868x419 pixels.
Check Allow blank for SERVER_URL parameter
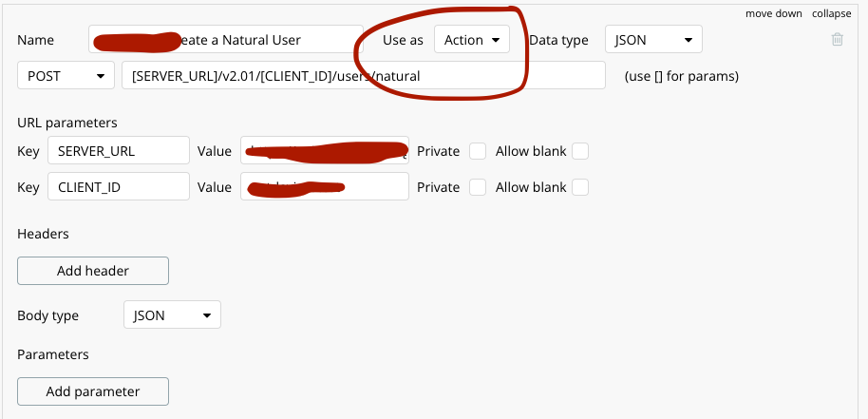pyautogui.click(x=580, y=150)
